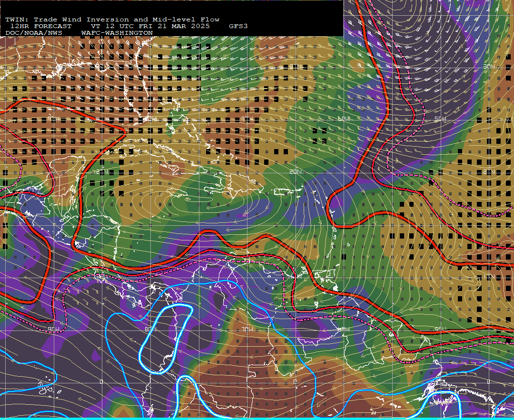The height and width of the screenshot is (420, 514).
Task: Click the 'GFS3' model label
Action: coord(238,26)
